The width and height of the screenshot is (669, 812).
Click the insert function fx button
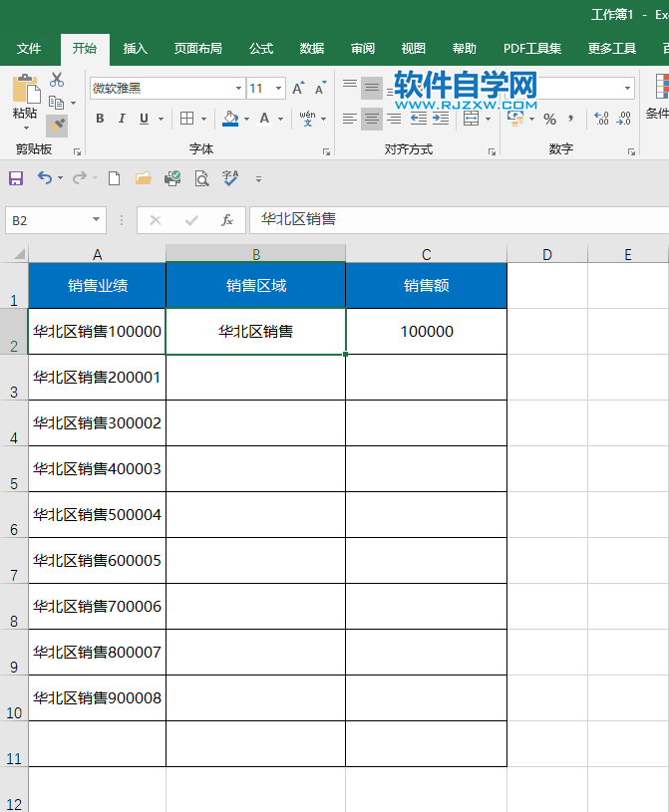tap(227, 219)
